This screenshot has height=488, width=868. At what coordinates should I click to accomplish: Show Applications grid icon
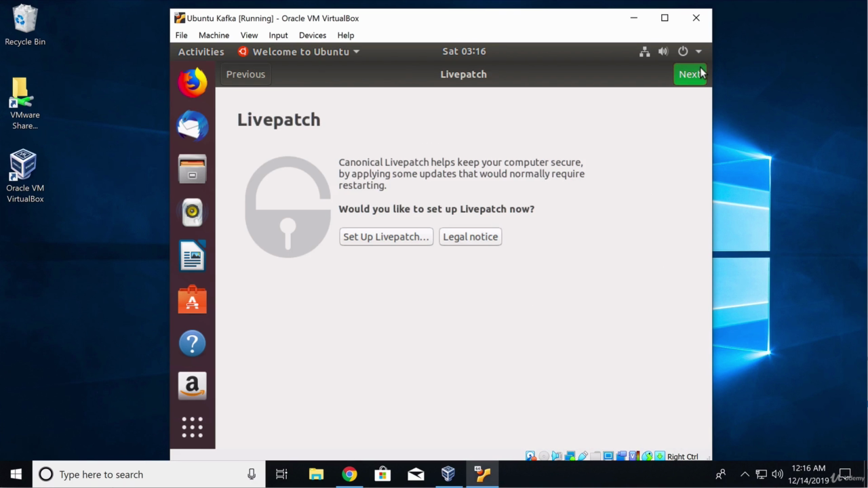[193, 427]
